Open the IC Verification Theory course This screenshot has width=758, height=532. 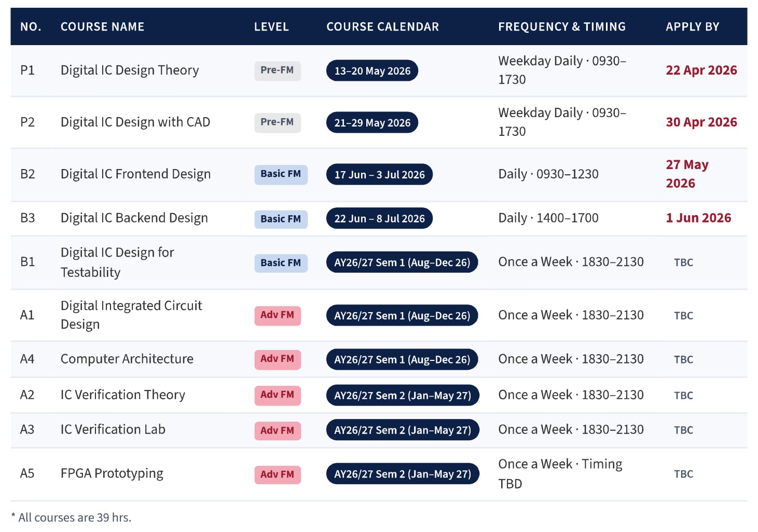point(122,395)
